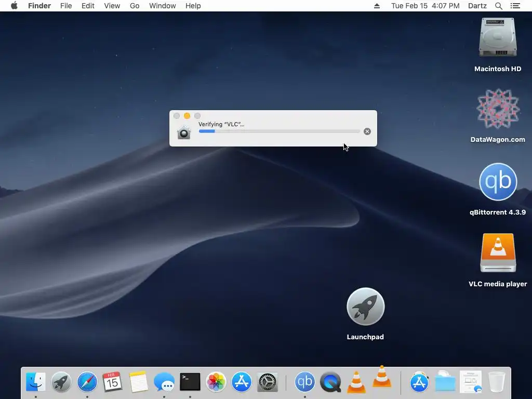
Task: Open the document stack in the Dock
Action: pos(471,382)
